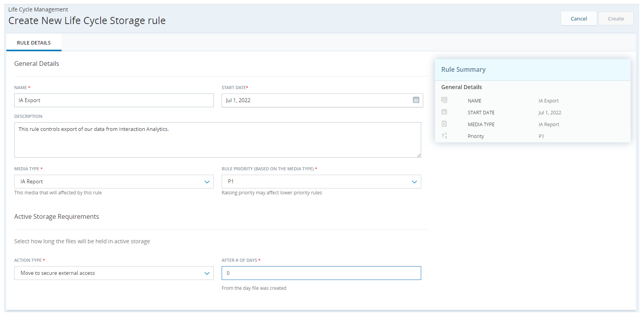Click the Name icon in Rule Summary
This screenshot has height=317, width=644.
(x=444, y=100)
